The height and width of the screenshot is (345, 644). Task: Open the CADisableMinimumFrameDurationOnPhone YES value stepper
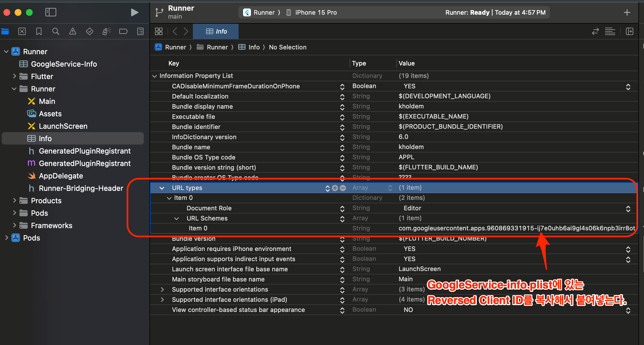[628, 87]
